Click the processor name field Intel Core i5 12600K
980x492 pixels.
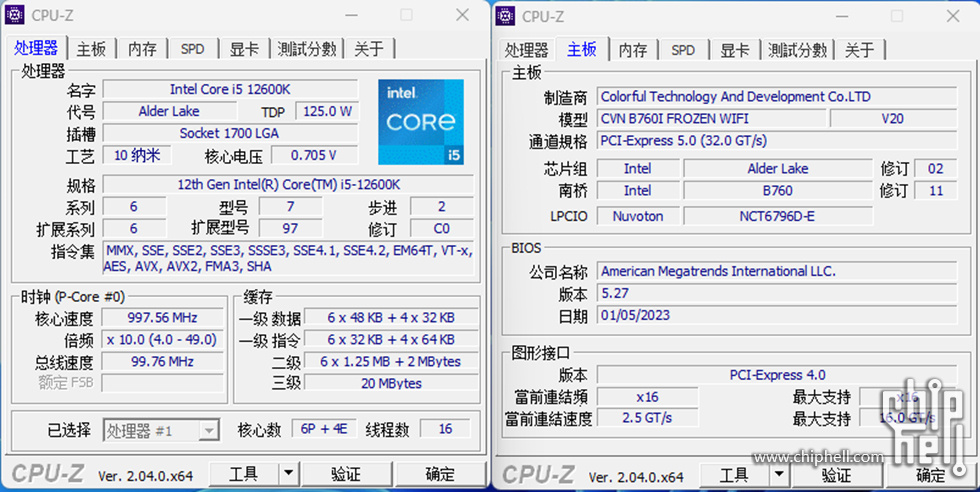(230, 89)
